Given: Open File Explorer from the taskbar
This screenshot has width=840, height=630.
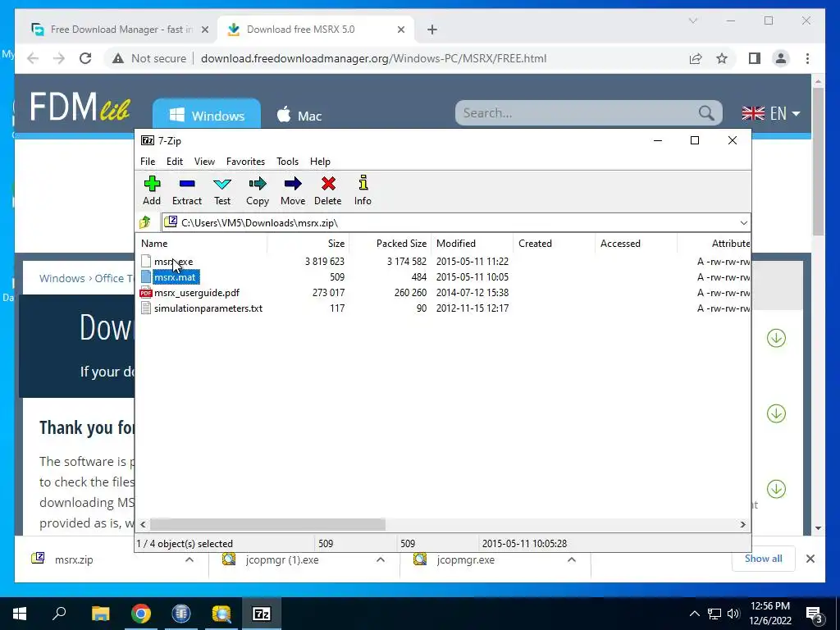Looking at the screenshot, I should (100, 614).
